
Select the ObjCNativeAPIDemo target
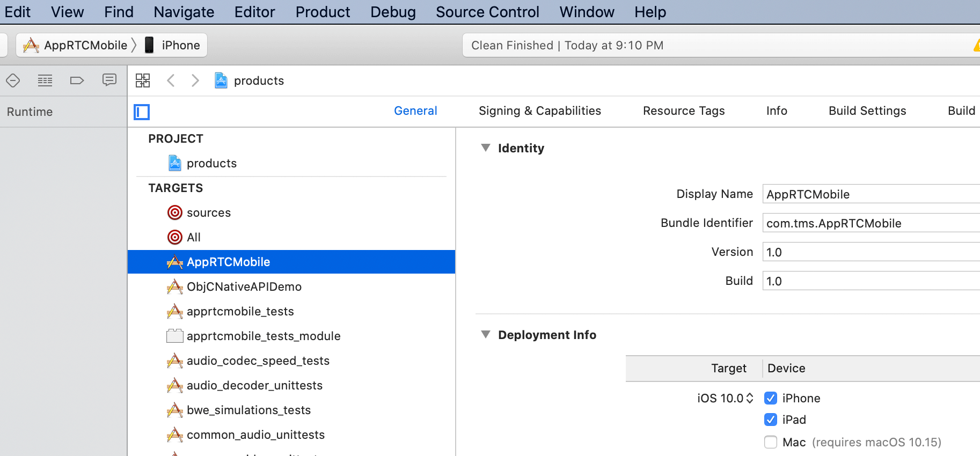pos(244,286)
